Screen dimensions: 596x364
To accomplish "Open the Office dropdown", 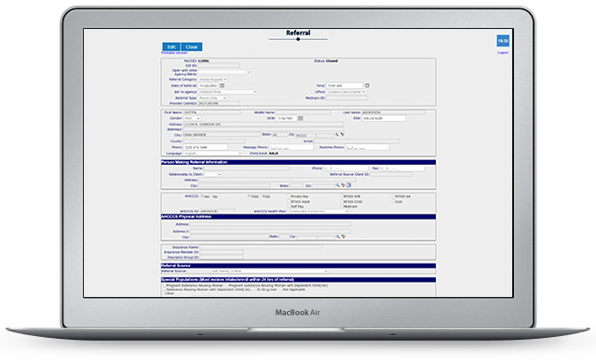I will [345, 92].
